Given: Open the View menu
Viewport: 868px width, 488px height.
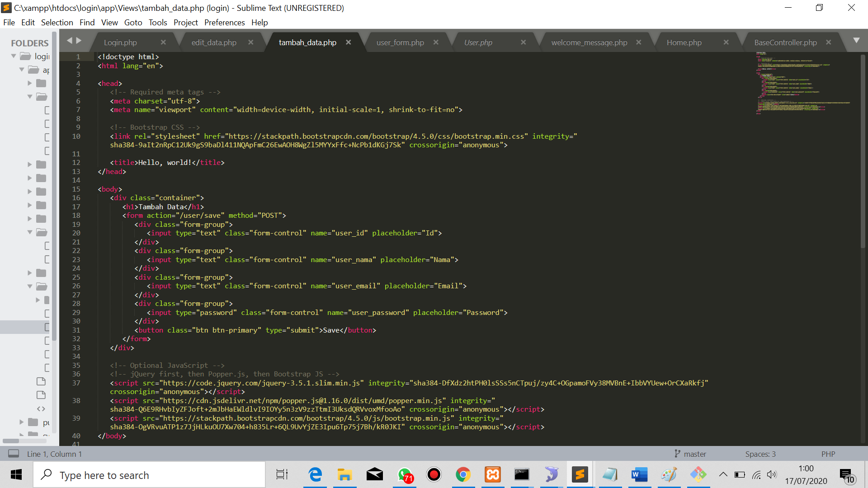Looking at the screenshot, I should [x=109, y=23].
